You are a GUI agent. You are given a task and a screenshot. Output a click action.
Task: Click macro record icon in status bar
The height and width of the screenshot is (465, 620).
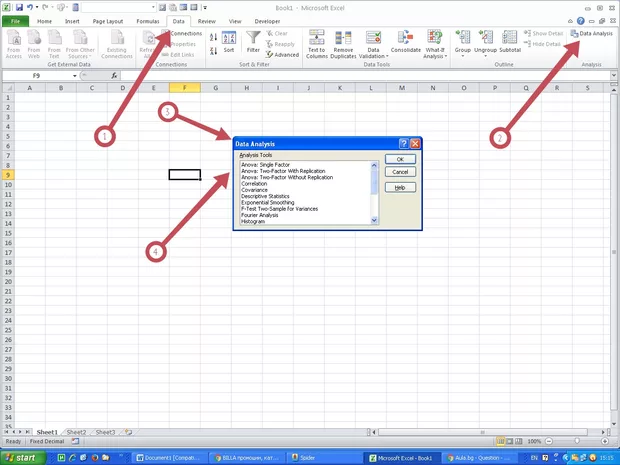click(75, 441)
